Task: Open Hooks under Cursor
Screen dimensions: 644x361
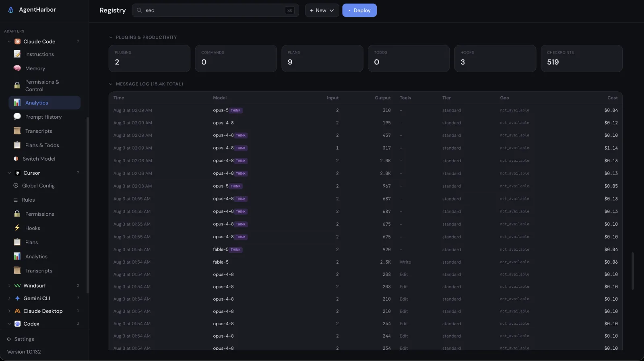Action: tap(33, 228)
